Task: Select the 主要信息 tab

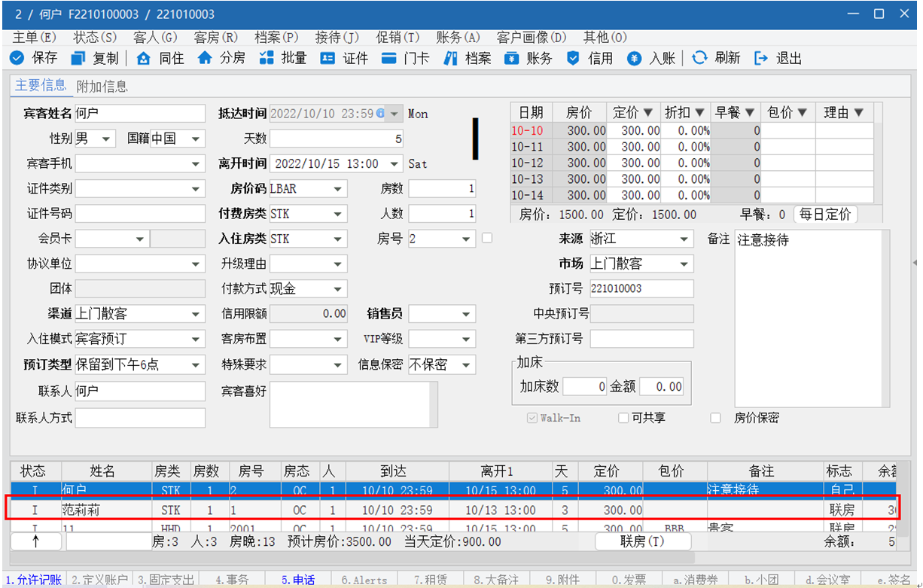Action: tap(41, 86)
